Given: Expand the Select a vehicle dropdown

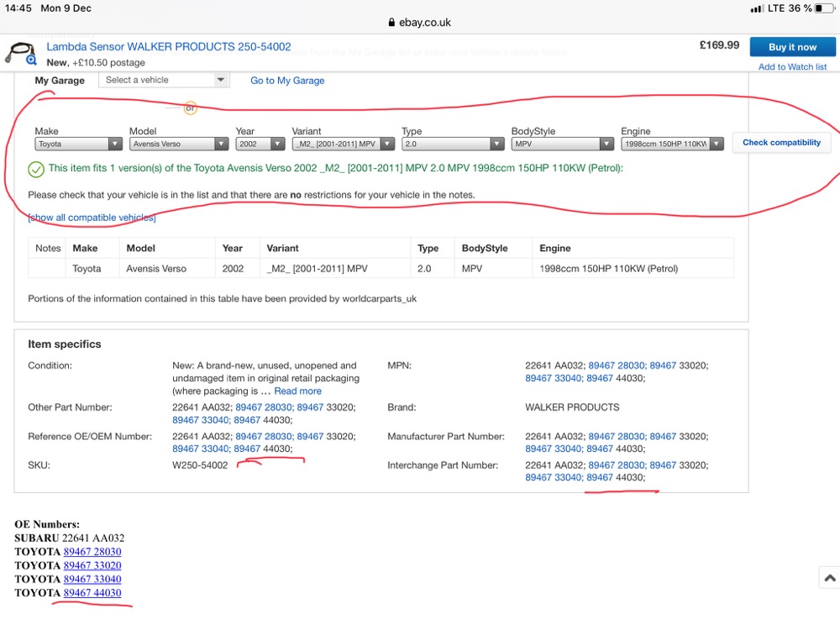Looking at the screenshot, I should pyautogui.click(x=164, y=81).
